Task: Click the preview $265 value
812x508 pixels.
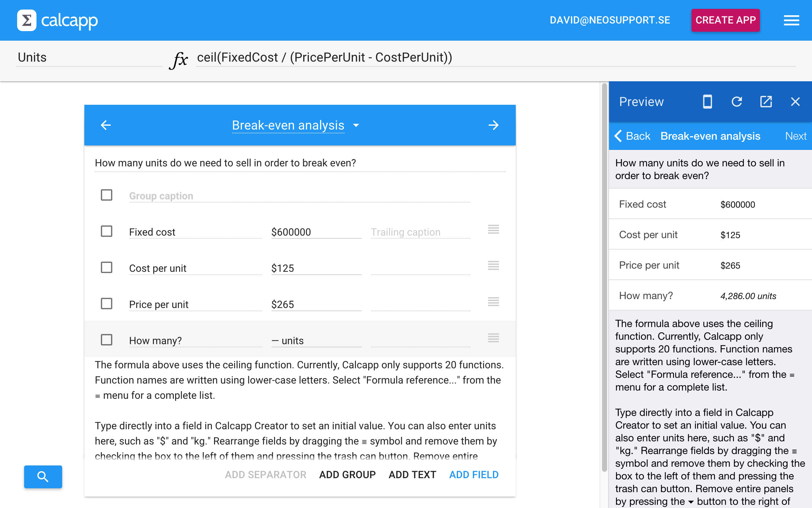Action: 730,266
